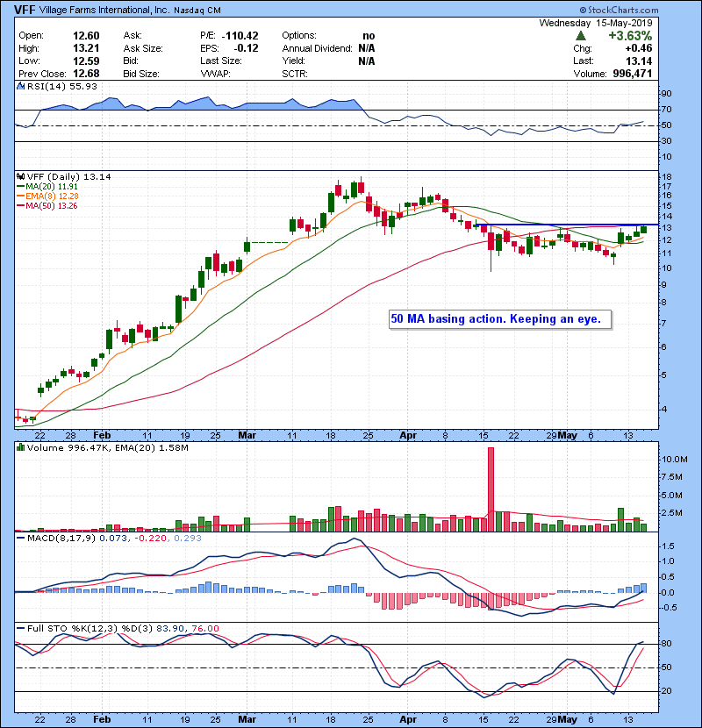
Task: Click the Yield label
Action: click(294, 61)
